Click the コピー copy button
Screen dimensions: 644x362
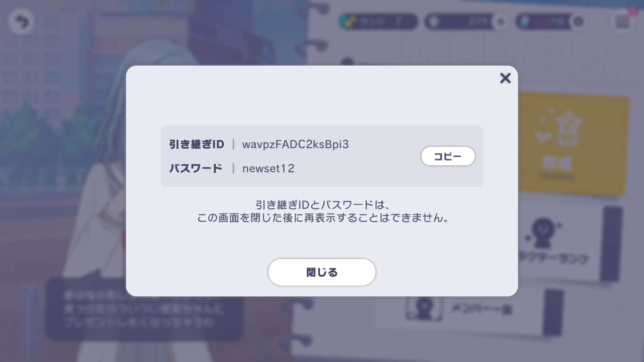click(x=448, y=156)
